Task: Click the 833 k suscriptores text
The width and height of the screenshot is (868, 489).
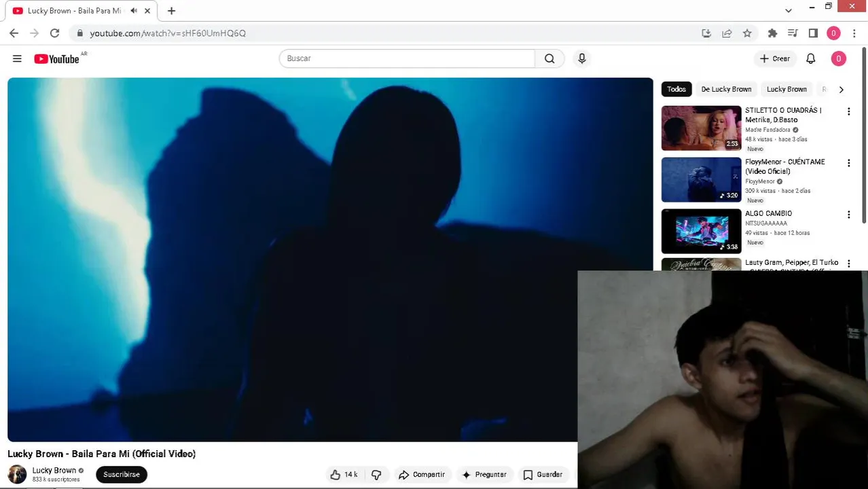Action: click(56, 479)
